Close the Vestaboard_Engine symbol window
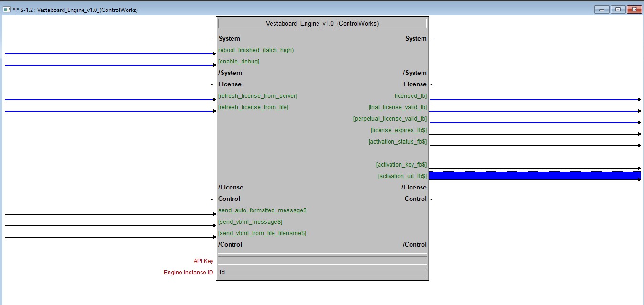This screenshot has width=644, height=305. (x=634, y=10)
